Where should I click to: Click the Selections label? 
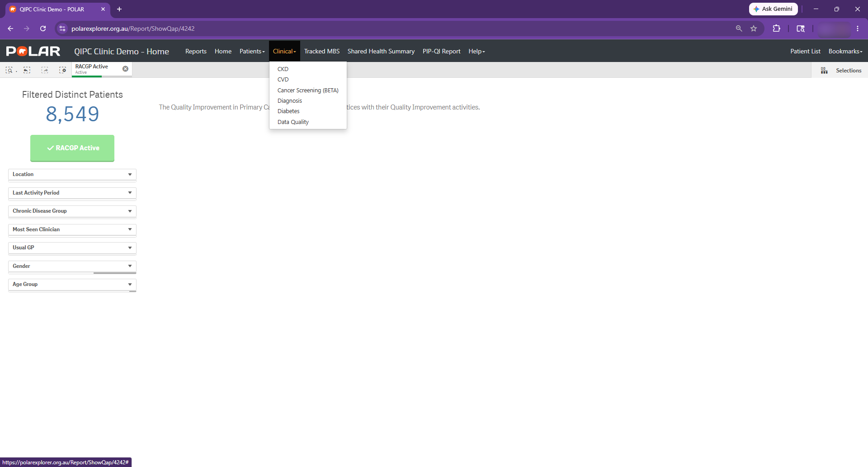(849, 71)
